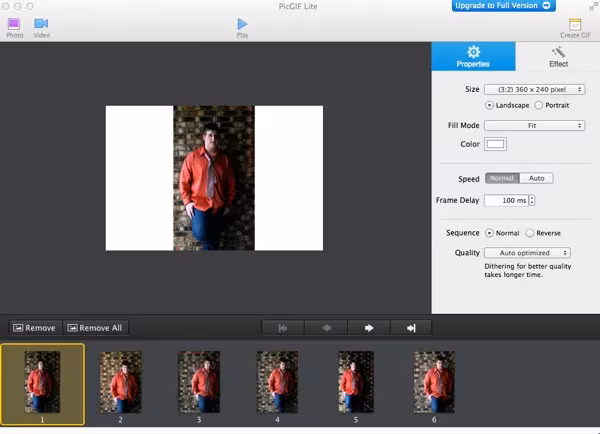The height and width of the screenshot is (434, 600).
Task: Select frame thumbnail 2
Action: click(121, 382)
